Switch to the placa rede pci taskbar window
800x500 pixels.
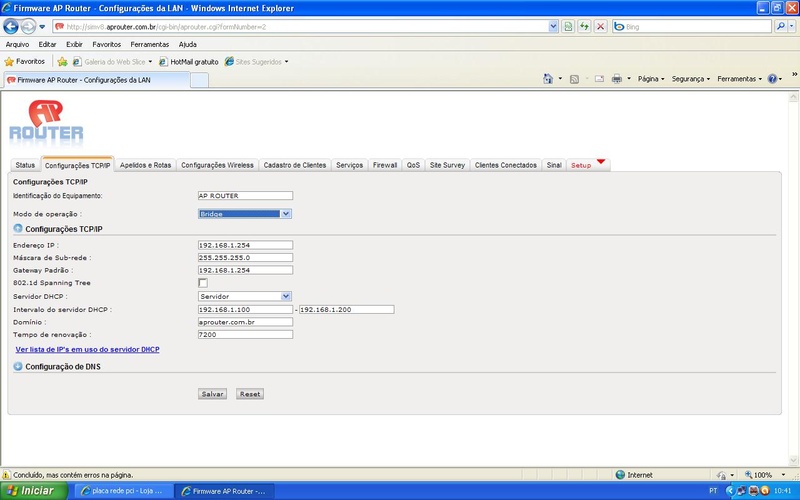(122, 491)
